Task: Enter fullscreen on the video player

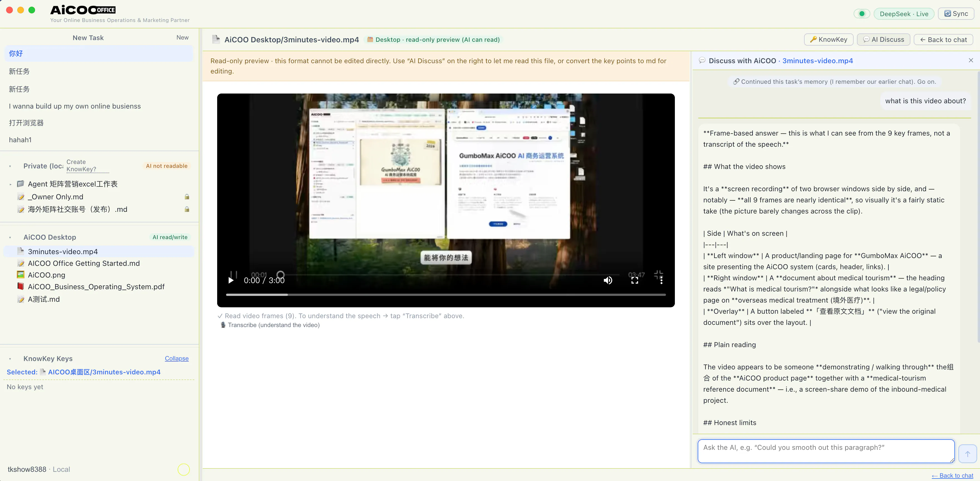Action: [x=634, y=280]
